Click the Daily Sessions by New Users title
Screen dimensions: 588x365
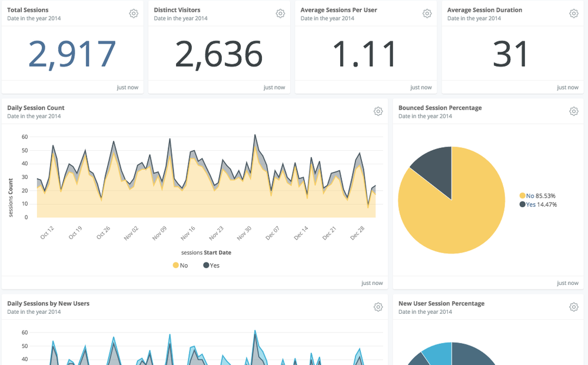point(48,304)
